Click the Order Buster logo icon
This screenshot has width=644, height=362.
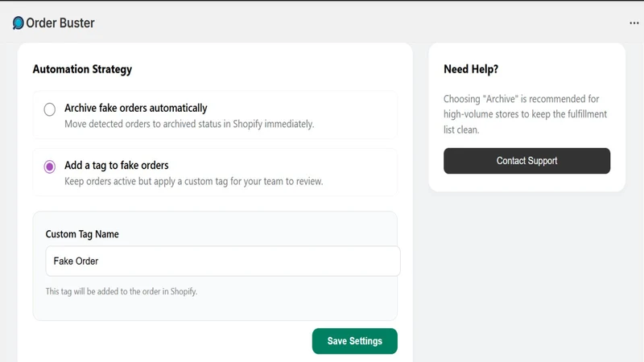[x=18, y=23]
